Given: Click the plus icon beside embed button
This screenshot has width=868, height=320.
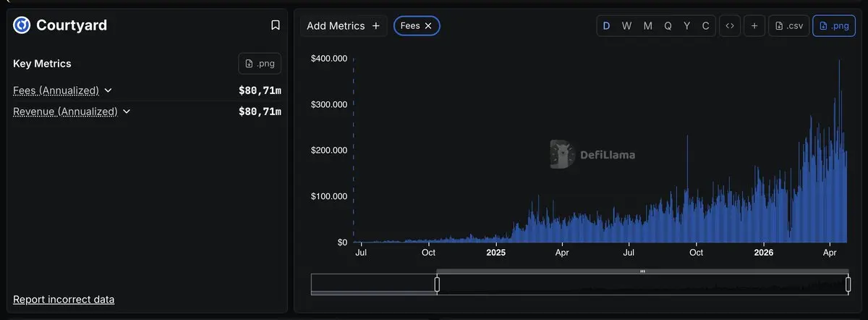Looking at the screenshot, I should pos(754,26).
